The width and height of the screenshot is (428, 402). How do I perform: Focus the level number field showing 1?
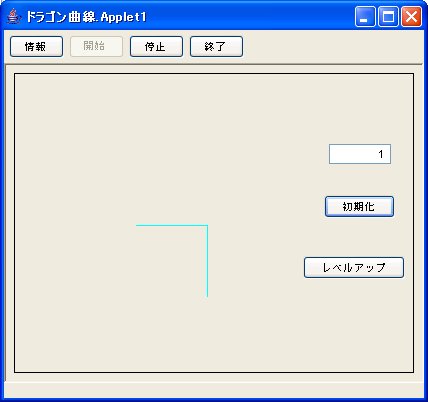click(x=360, y=154)
